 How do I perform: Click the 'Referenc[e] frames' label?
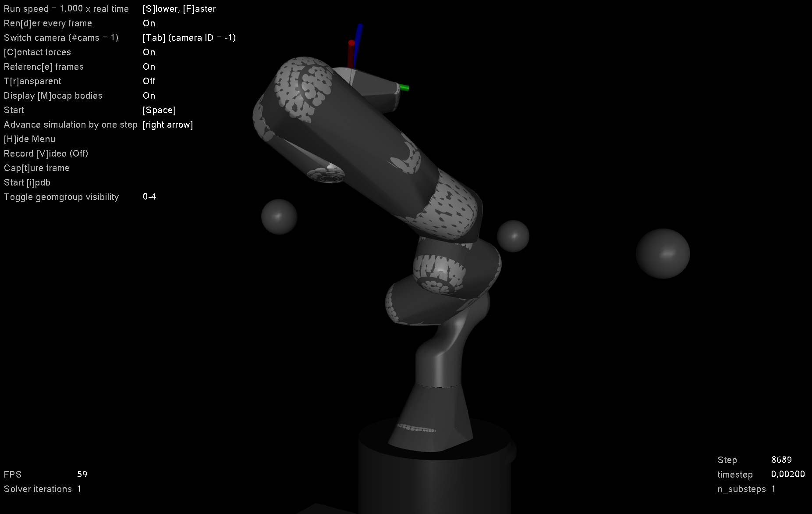tap(43, 67)
